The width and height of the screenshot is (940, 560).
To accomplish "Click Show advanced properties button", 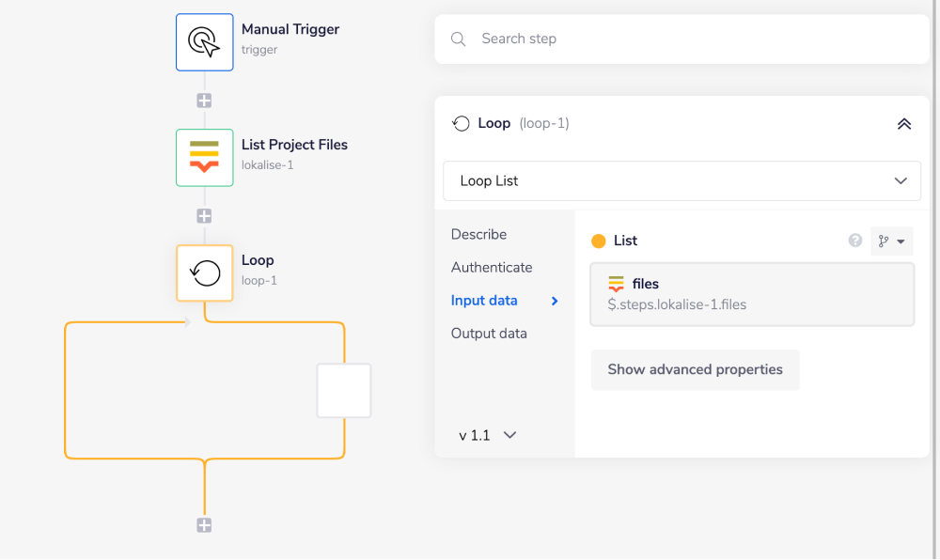I will 695,369.
